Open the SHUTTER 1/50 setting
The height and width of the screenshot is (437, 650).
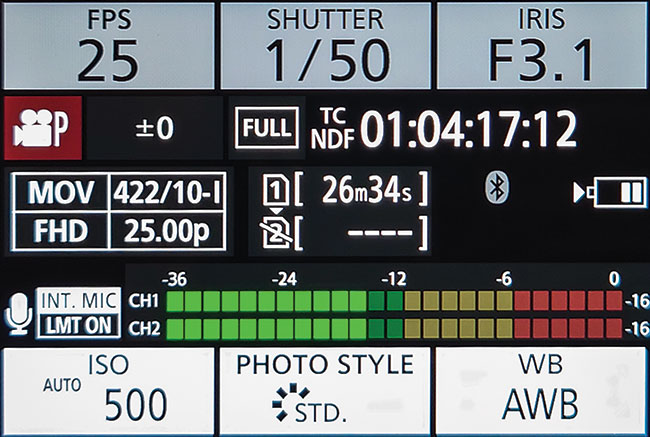[x=326, y=46]
